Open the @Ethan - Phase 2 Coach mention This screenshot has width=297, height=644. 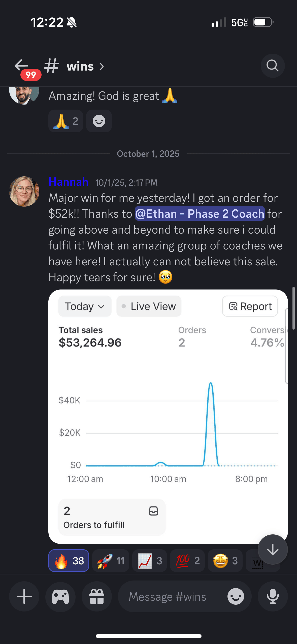coord(200,214)
